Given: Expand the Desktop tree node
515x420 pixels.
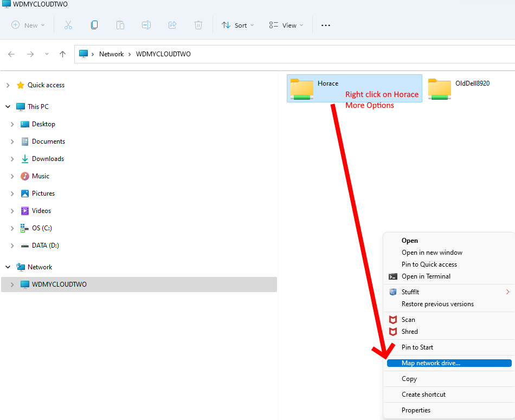Looking at the screenshot, I should click(x=12, y=125).
